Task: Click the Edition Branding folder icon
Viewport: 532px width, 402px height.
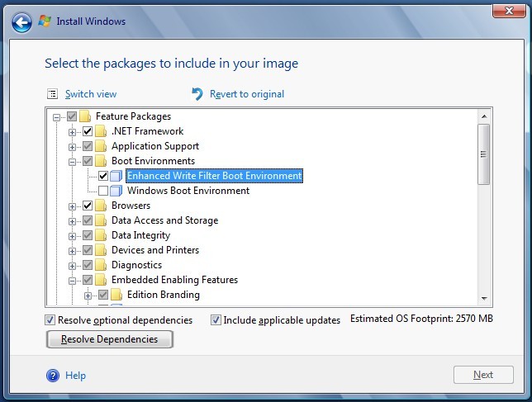Action: point(116,295)
